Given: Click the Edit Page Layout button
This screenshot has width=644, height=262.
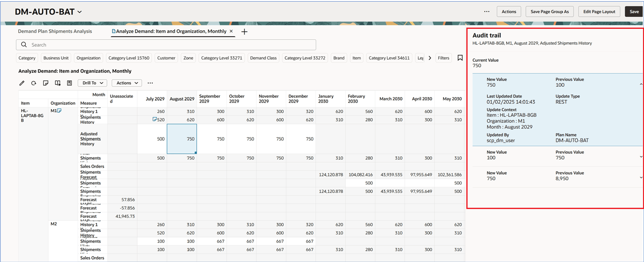Looking at the screenshot, I should [599, 12].
